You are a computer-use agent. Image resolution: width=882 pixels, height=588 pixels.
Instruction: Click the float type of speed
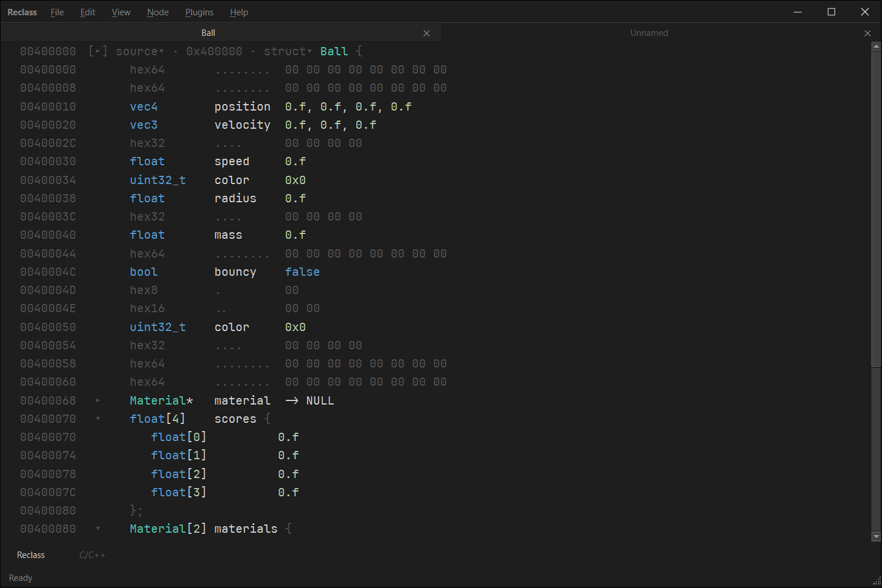(x=147, y=161)
